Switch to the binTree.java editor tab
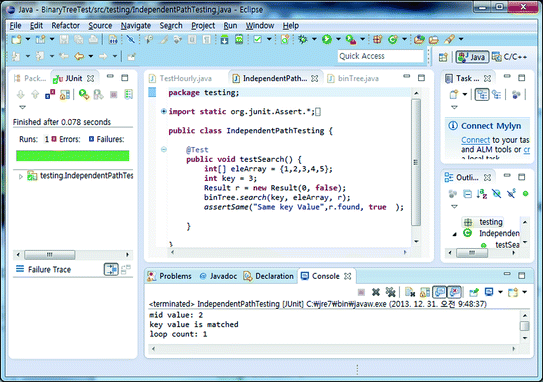543x382 pixels. [x=353, y=78]
